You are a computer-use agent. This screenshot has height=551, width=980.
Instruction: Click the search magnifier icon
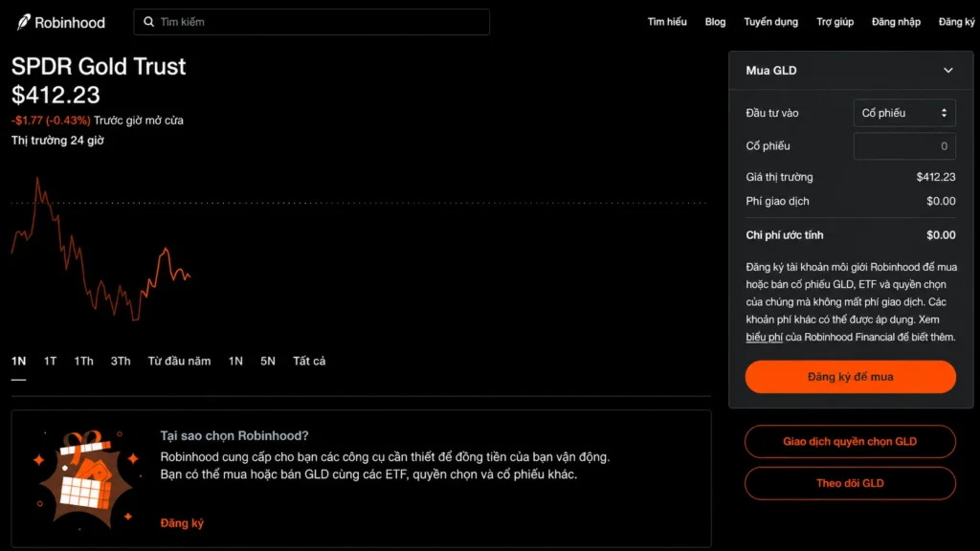tap(148, 22)
